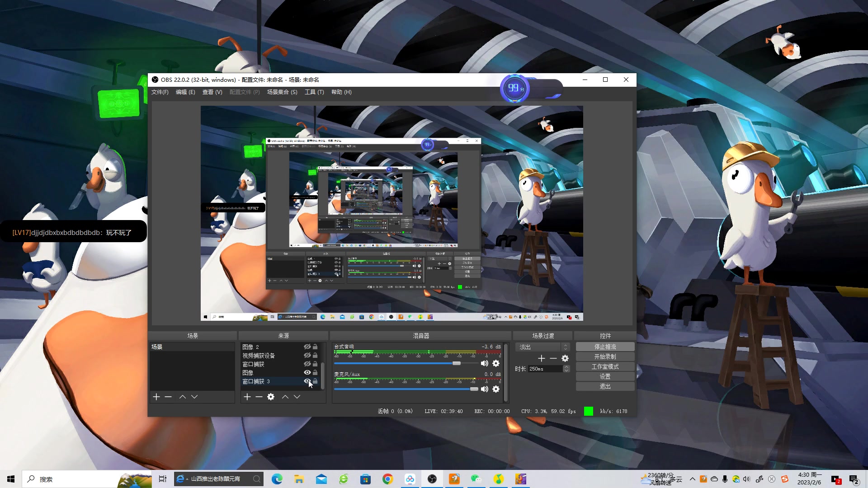
Task: Open Microsoft Edge from taskbar
Action: 277,479
